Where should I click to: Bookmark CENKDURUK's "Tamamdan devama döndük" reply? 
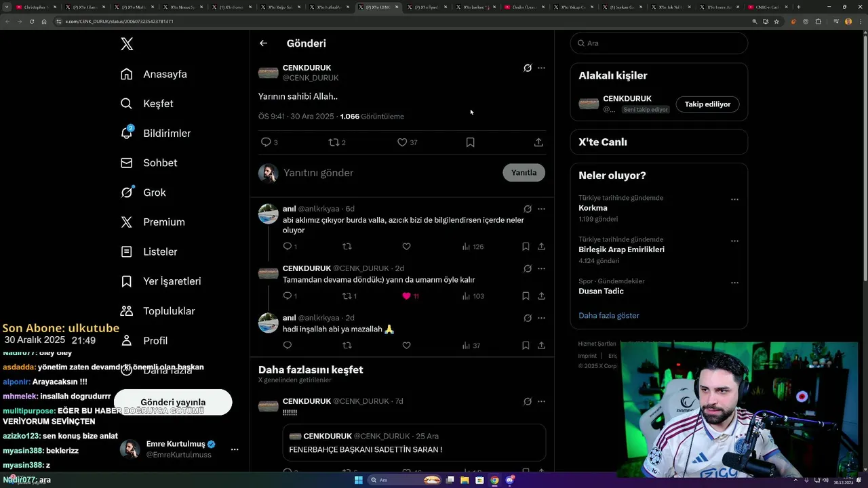click(526, 296)
